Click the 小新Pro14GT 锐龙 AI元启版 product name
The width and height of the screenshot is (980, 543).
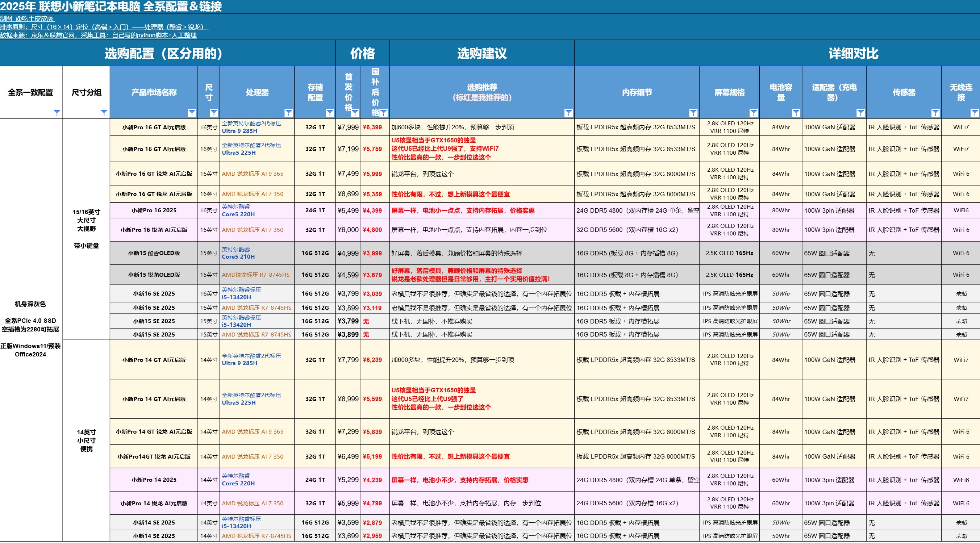(x=154, y=456)
